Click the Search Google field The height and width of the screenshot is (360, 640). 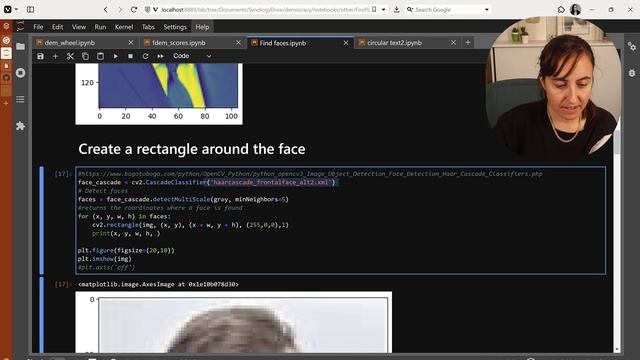point(448,9)
